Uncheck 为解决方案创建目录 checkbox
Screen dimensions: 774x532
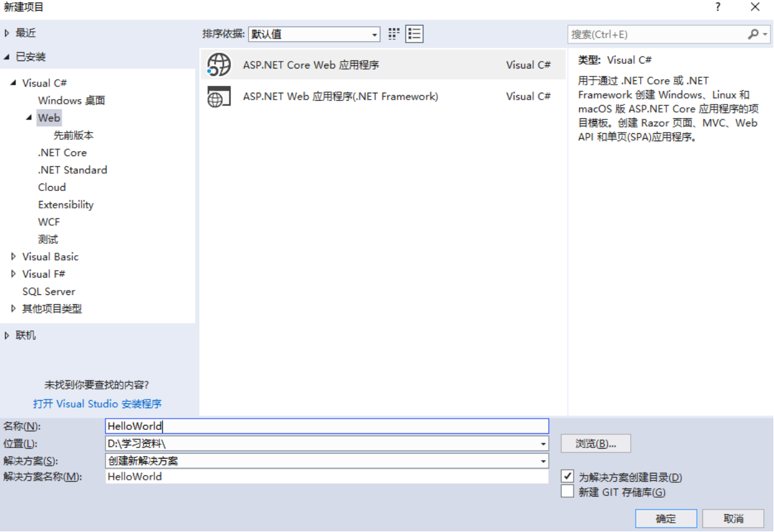point(567,477)
